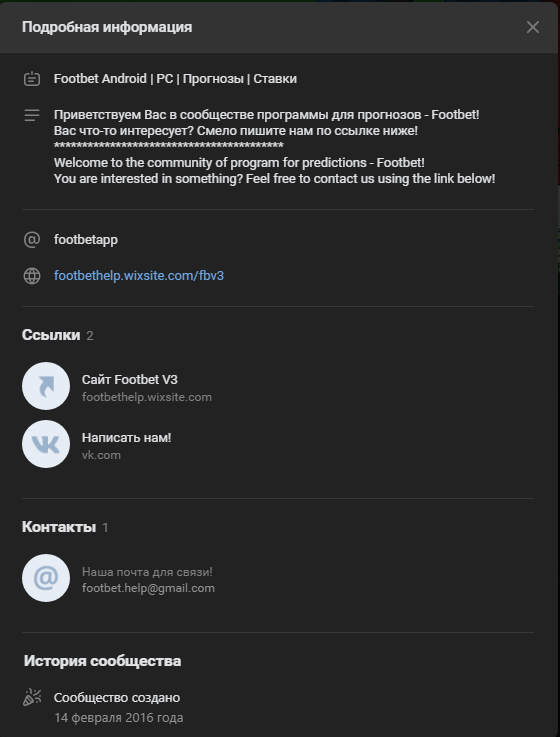Click the globe website icon
This screenshot has width=560, height=737.
tap(32, 276)
